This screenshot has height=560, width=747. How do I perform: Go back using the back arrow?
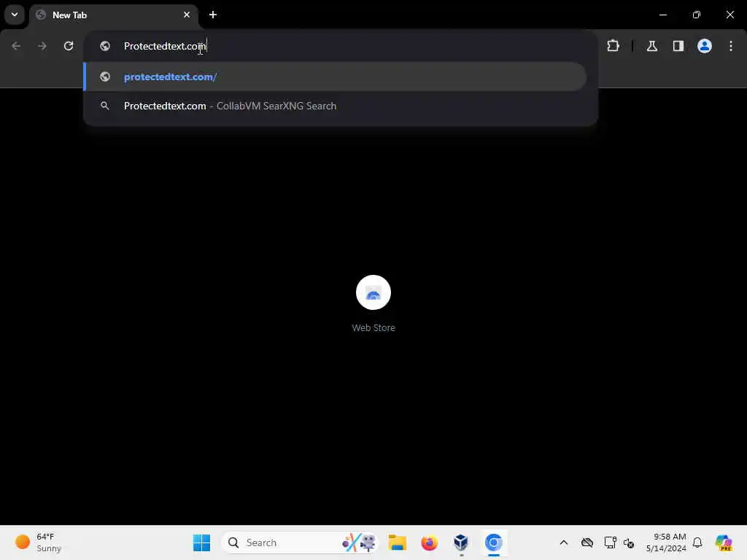coord(16,46)
